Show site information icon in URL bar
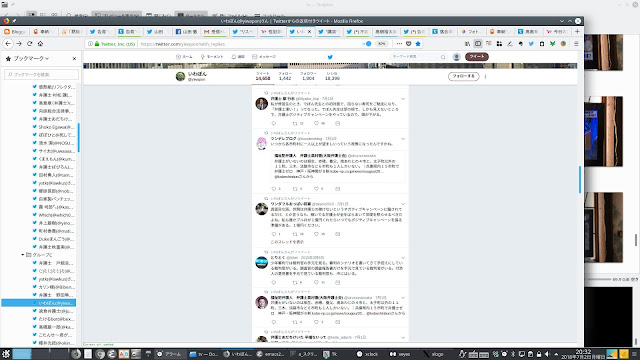This screenshot has height=360, width=640. (x=90, y=44)
